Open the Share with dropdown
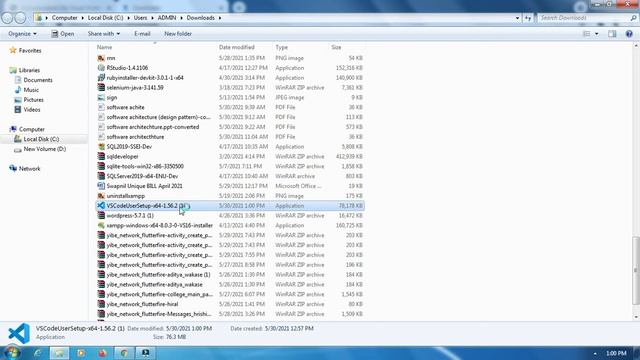The image size is (640, 360). [x=104, y=34]
